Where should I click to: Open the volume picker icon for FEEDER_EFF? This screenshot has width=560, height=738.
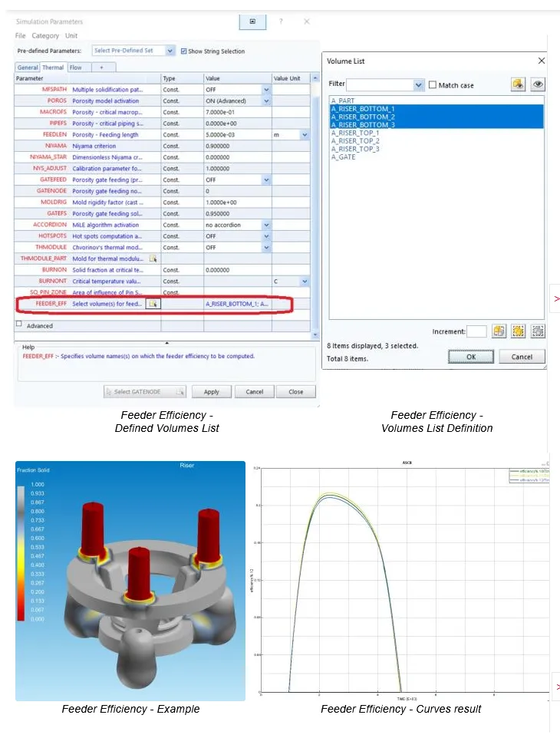[153, 304]
